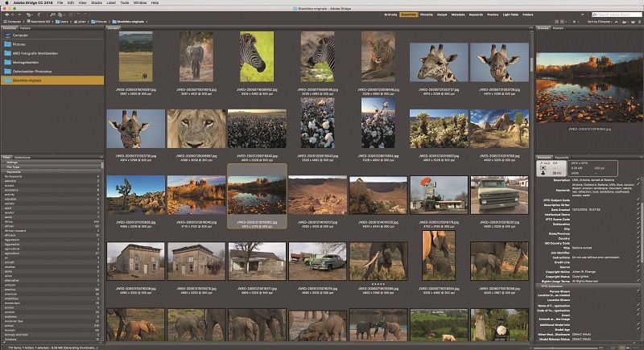Edit the Title metadata pencil icon

[x=638, y=248]
